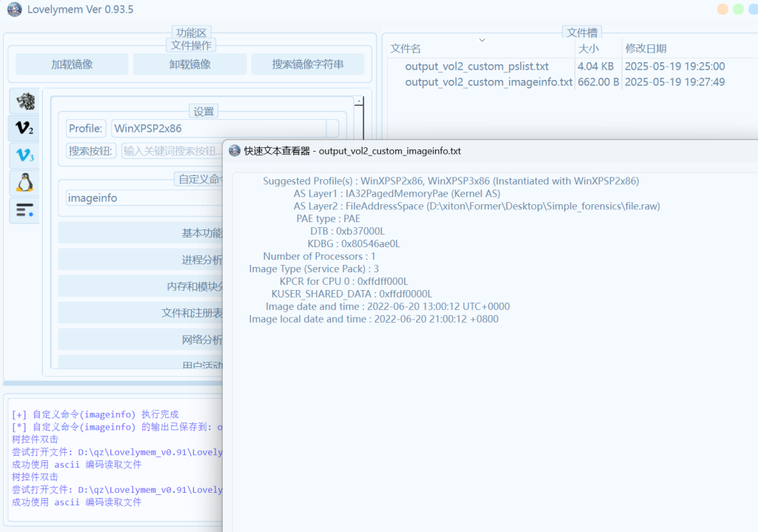Click the Lovelymem app logo in title bar
This screenshot has width=758, height=532.
click(14, 10)
